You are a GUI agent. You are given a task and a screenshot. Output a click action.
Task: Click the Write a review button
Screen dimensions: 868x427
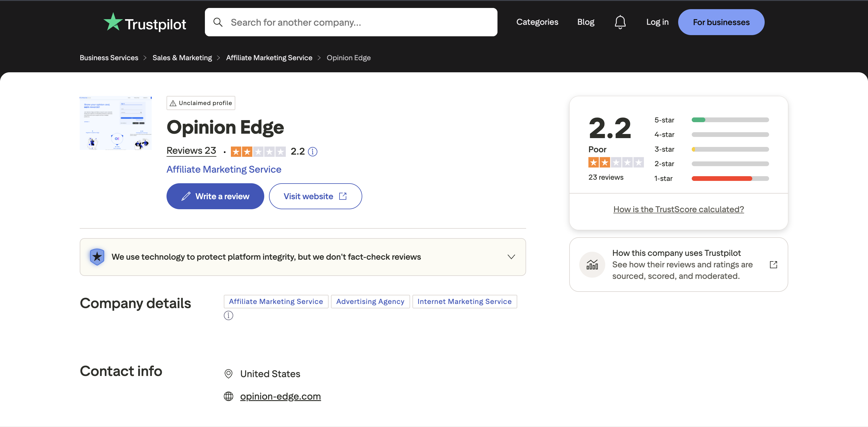[x=215, y=196]
